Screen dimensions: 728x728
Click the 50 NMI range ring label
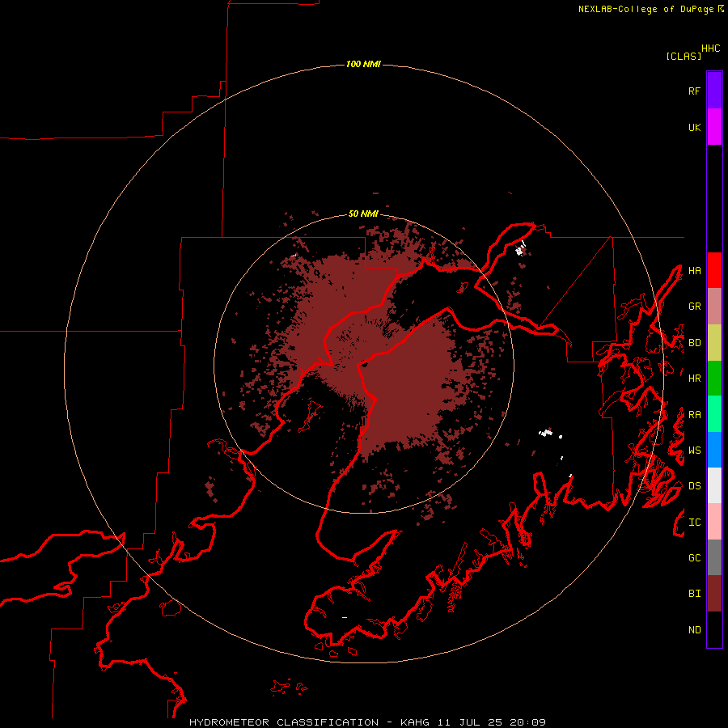[363, 214]
